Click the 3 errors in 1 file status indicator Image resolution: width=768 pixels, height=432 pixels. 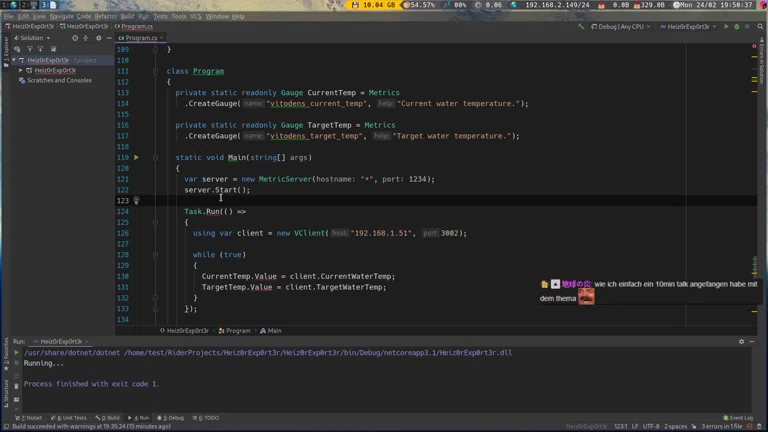click(x=721, y=426)
